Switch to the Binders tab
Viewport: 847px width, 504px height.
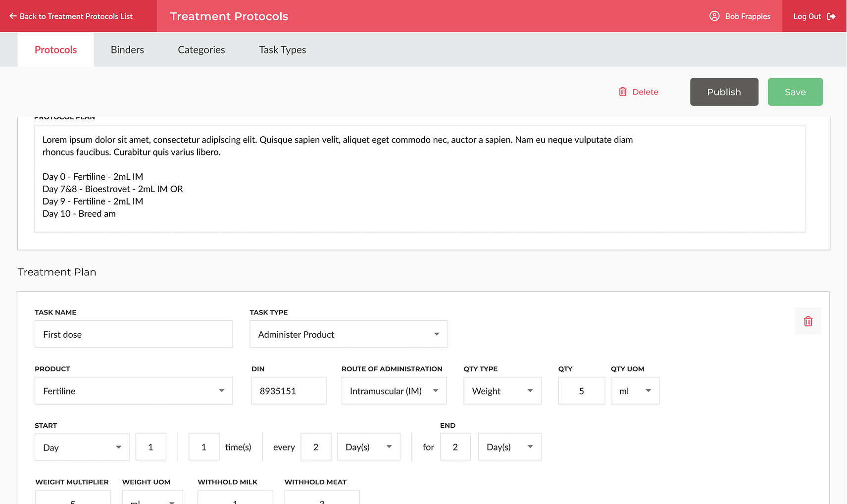coord(127,50)
